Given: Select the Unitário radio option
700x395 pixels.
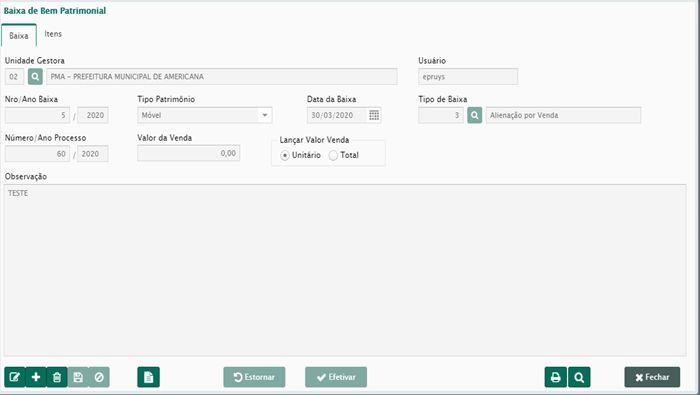Looking at the screenshot, I should (x=284, y=155).
